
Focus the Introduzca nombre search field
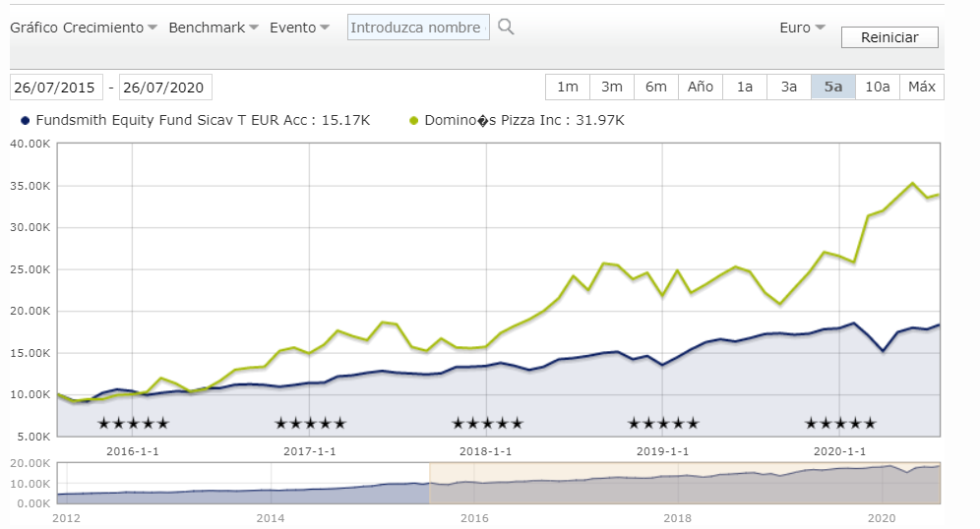tap(418, 28)
